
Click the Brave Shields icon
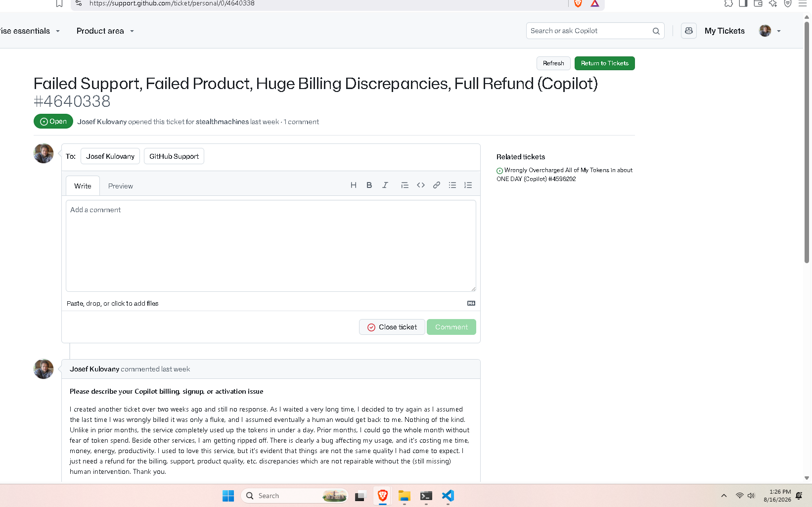pyautogui.click(x=578, y=3)
